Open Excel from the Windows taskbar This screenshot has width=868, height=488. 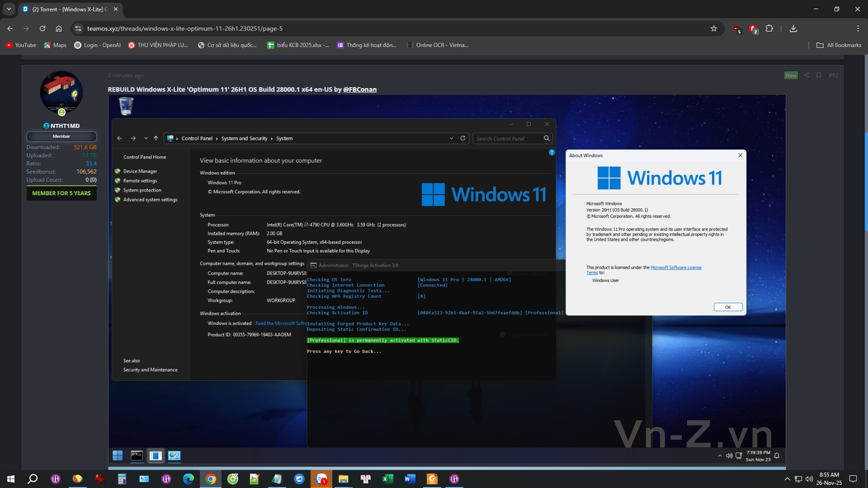pos(388,479)
